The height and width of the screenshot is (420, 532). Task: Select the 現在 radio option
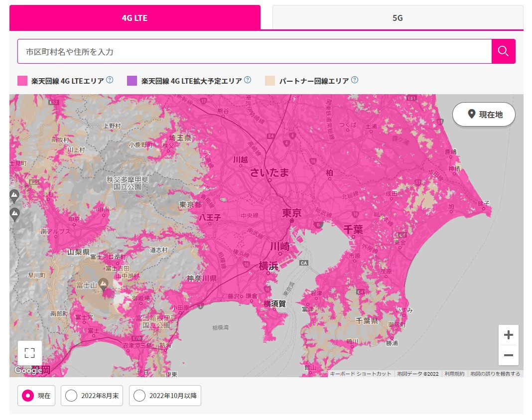36,396
